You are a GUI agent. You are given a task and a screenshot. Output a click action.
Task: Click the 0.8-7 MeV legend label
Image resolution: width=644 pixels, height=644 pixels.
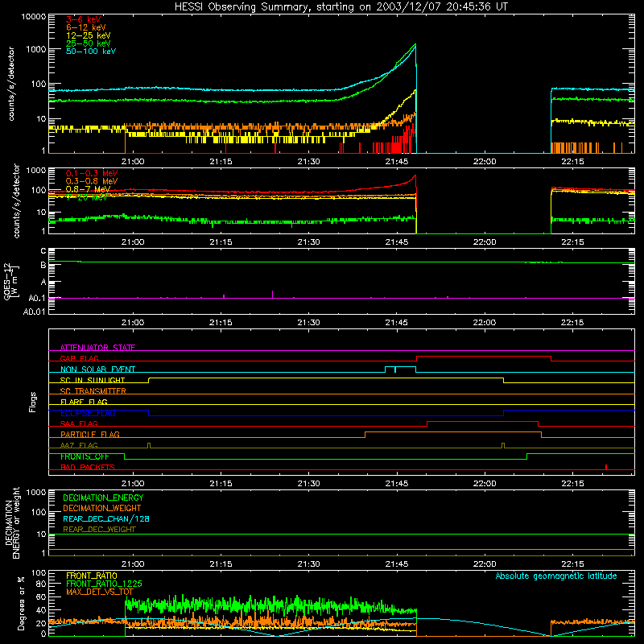pos(88,189)
